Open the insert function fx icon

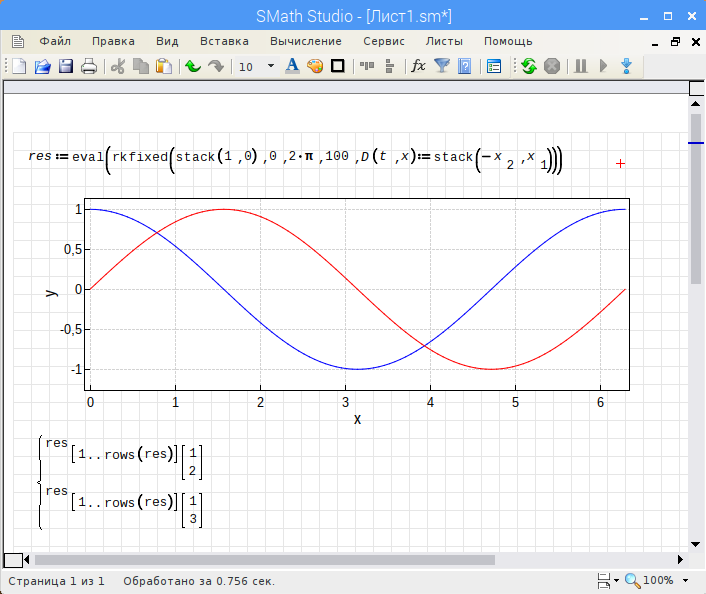(418, 66)
